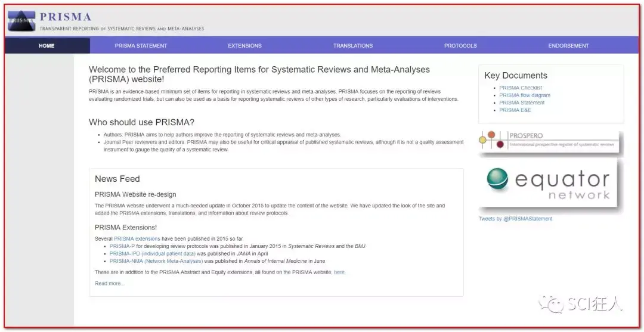Open the HOME nav tab
644x332 pixels.
[47, 45]
